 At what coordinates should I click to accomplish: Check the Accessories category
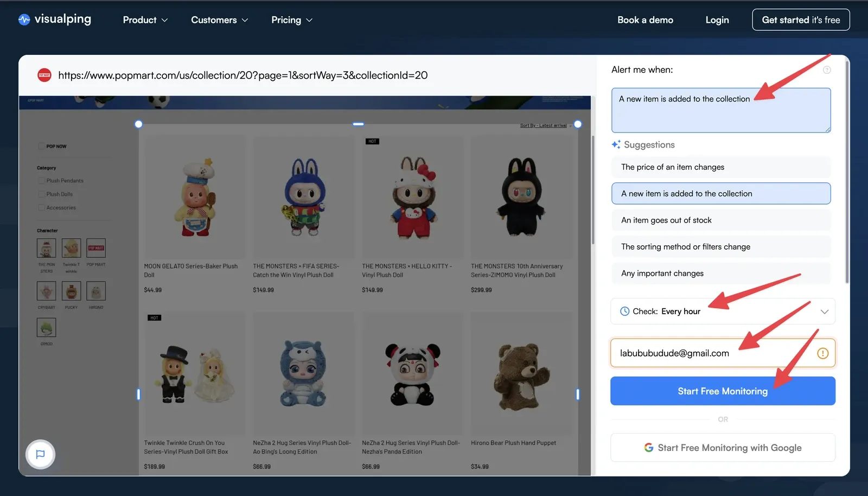tap(41, 208)
